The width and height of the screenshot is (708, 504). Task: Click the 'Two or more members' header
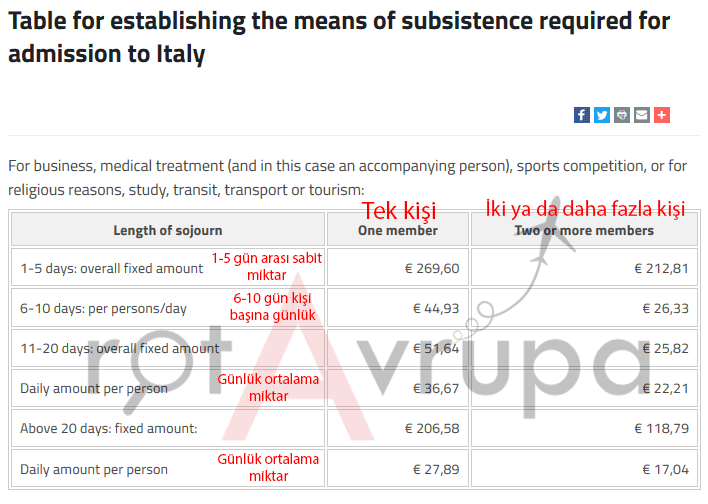coord(585,230)
